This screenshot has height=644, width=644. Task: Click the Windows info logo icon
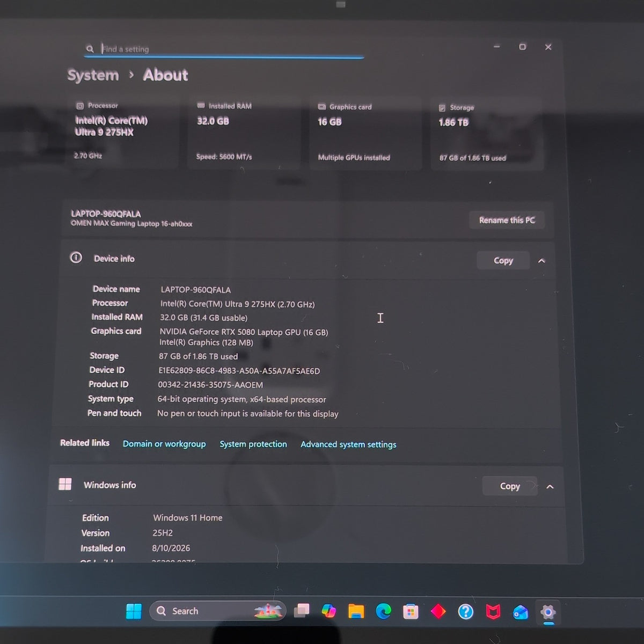pyautogui.click(x=65, y=484)
